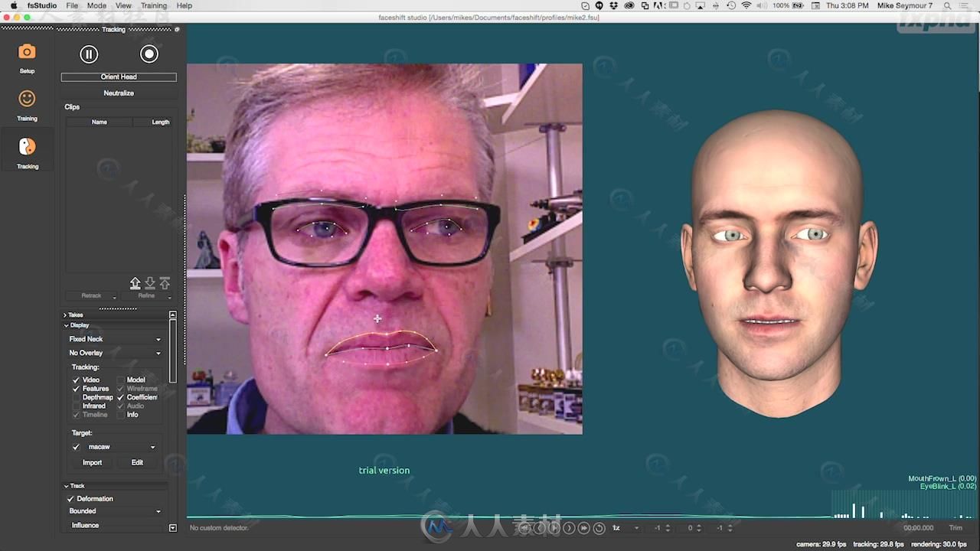Screen dimensions: 980x551
Task: Click the panel scroll-down arrow
Action: tap(173, 528)
